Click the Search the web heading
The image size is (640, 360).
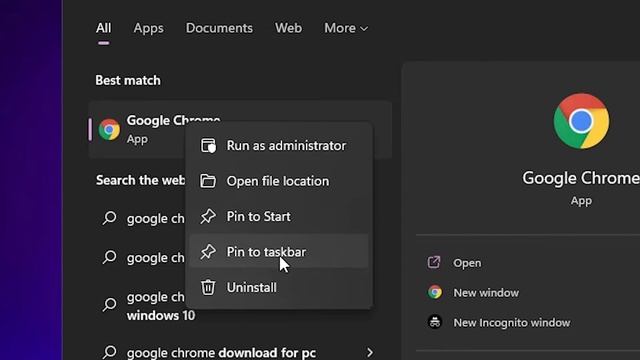pyautogui.click(x=140, y=180)
